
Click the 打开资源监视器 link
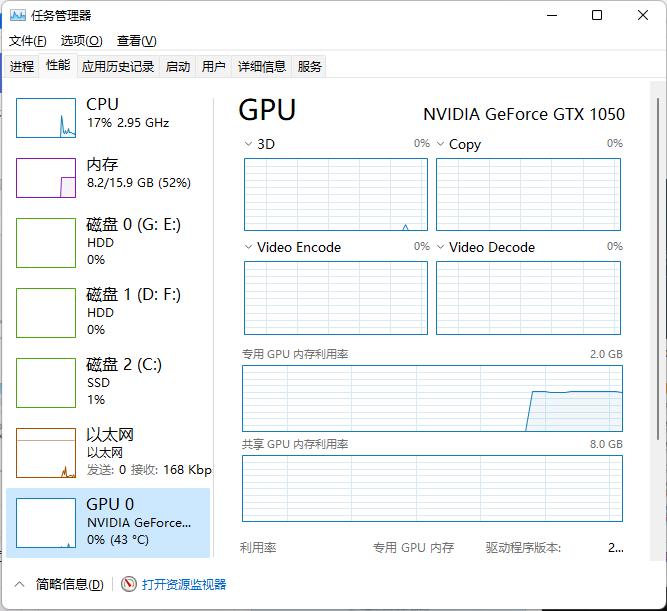point(184,584)
